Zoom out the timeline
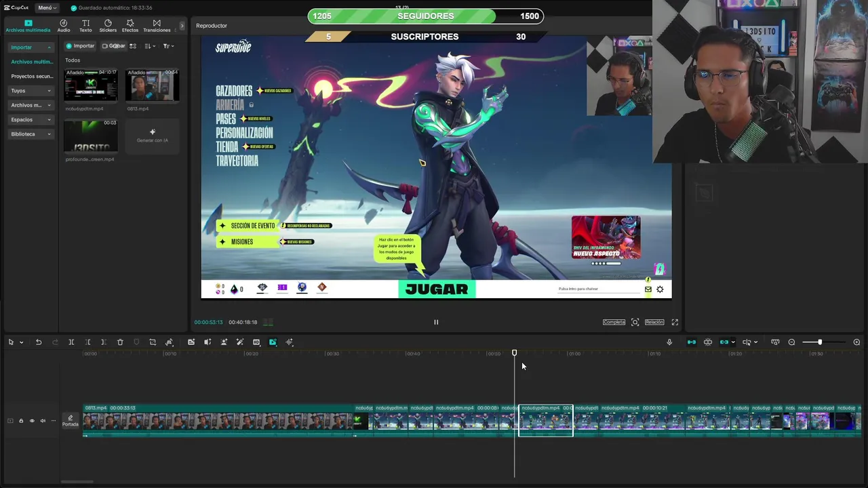Viewport: 868px width, 488px height. pos(791,342)
